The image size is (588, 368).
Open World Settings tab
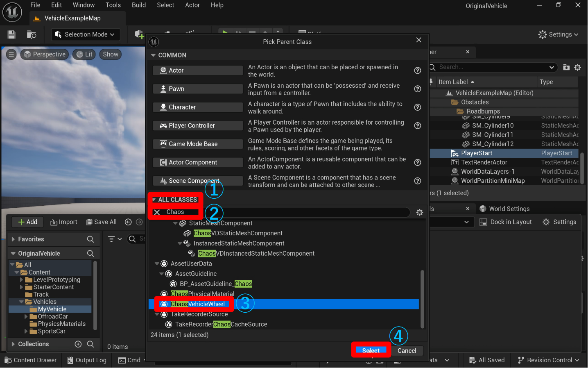pos(504,209)
